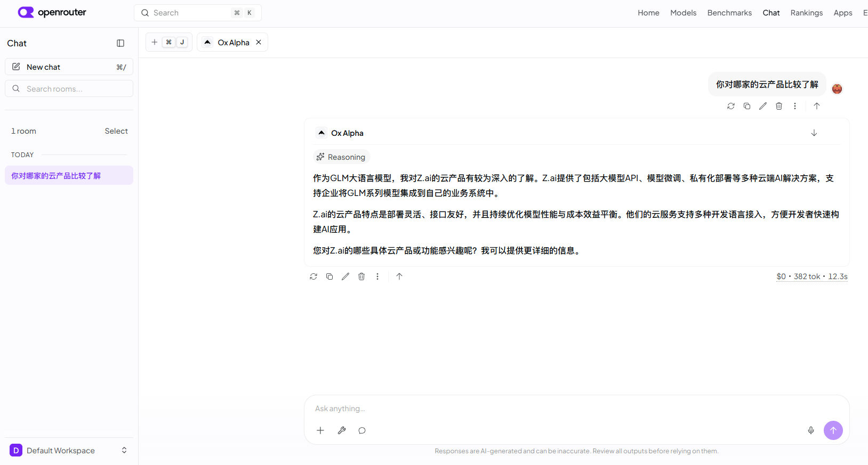
Task: Open the chat room in the sidebar
Action: point(69,175)
